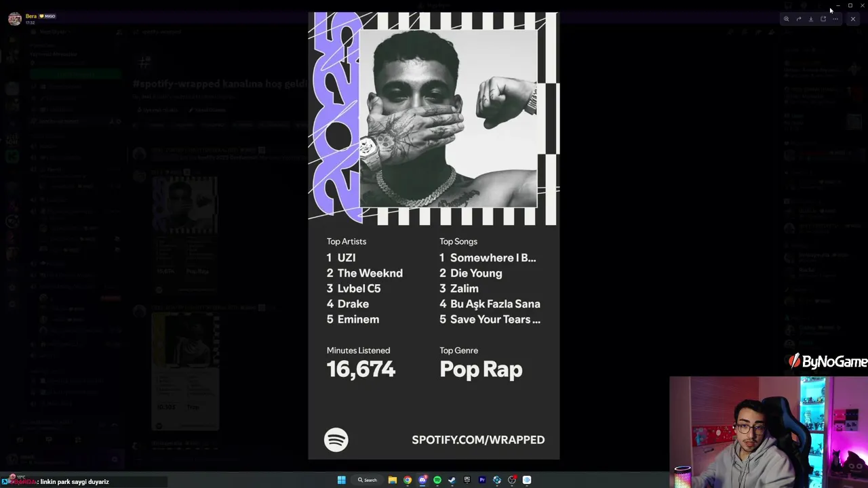The width and height of the screenshot is (868, 488).
Task: Open the three-dot more options menu
Action: pos(835,19)
